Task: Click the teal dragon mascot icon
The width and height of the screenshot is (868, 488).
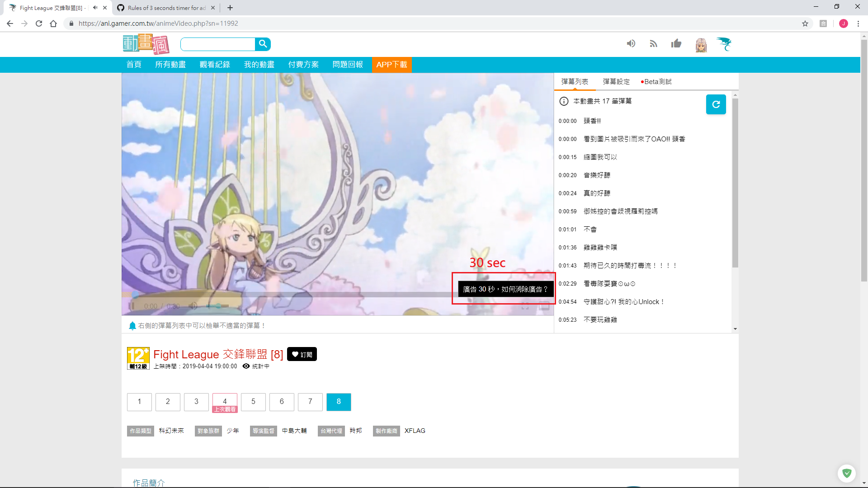Action: pos(724,44)
